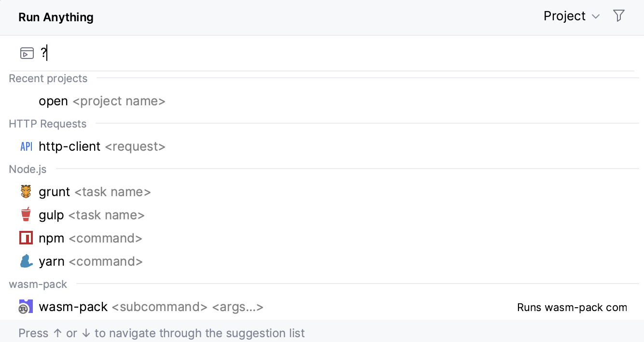Select the grunt task runner icon
Image resolution: width=644 pixels, height=342 pixels.
point(26,191)
